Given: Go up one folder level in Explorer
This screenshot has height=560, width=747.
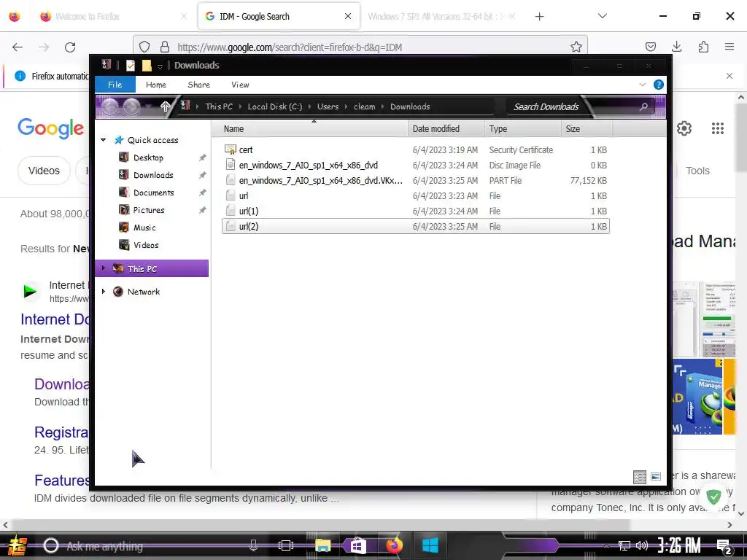Looking at the screenshot, I should pos(166,106).
